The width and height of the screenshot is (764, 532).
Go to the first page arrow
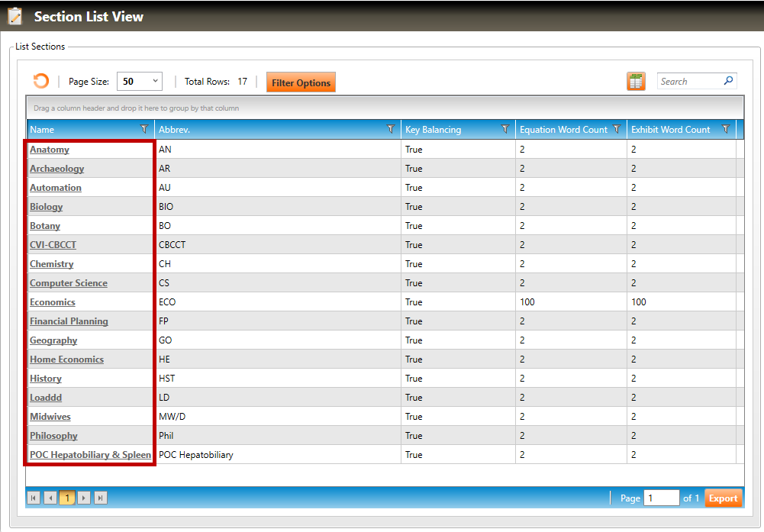[x=34, y=498]
